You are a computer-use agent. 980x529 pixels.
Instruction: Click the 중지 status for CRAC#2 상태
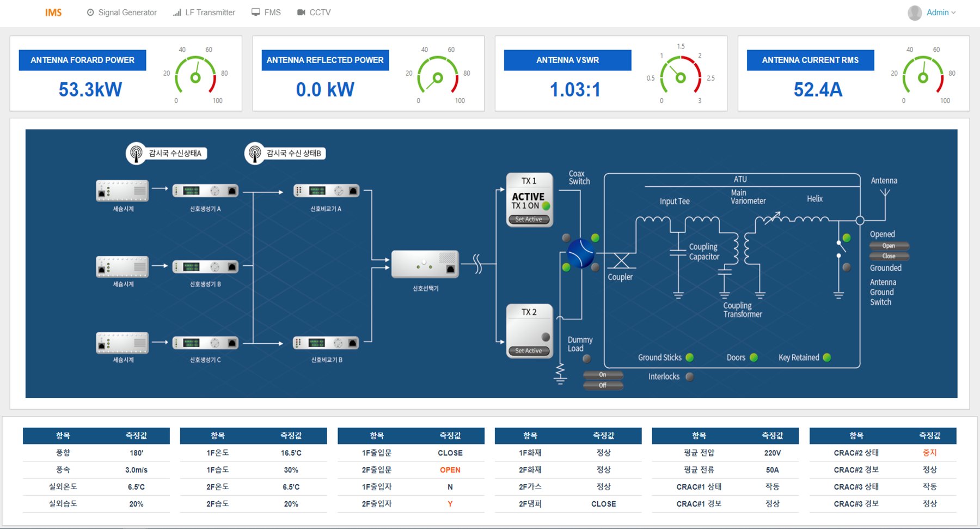click(x=930, y=453)
